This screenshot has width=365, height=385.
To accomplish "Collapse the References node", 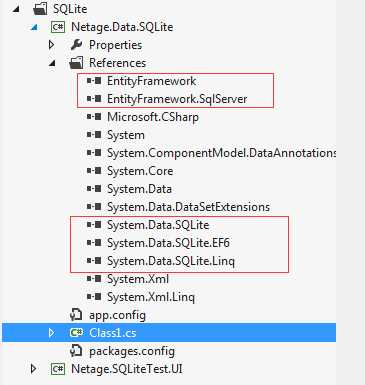I will 52,63.
